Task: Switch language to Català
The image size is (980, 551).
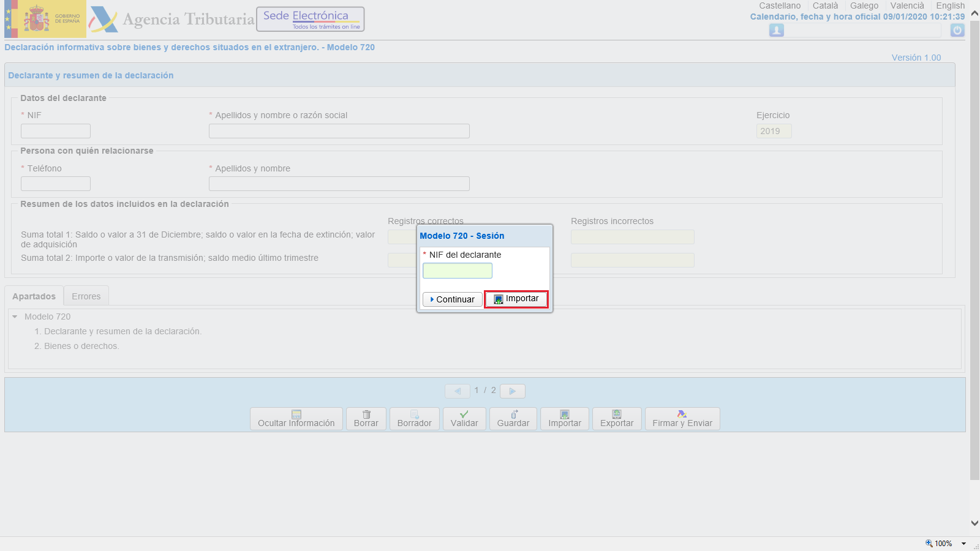Action: [x=825, y=6]
